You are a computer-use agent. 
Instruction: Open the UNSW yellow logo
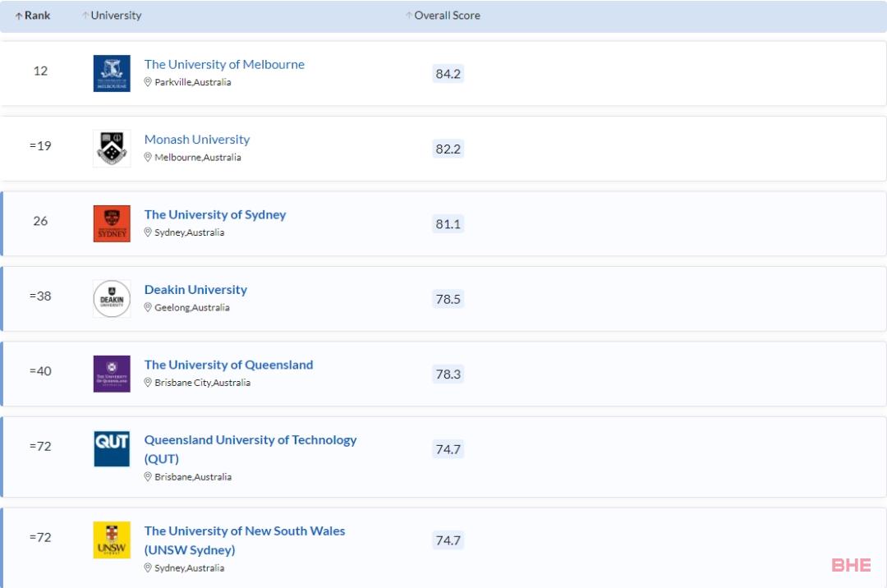click(112, 540)
